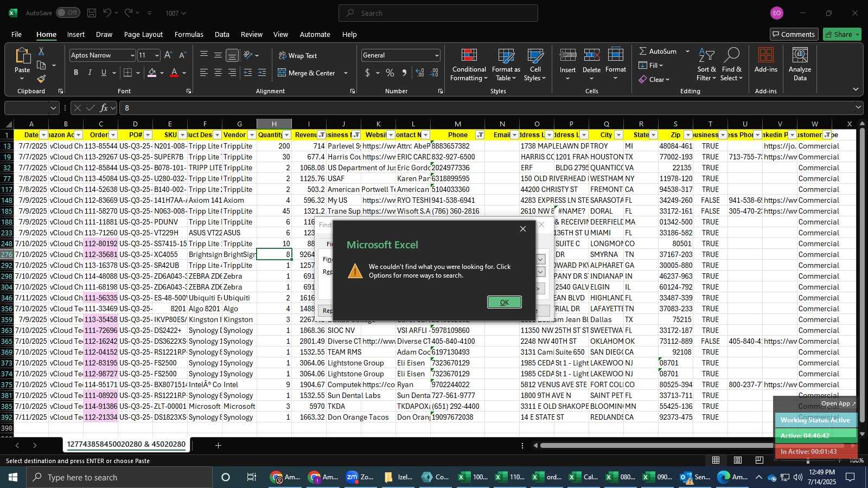
Task: Click Increase Decimal icon
Action: [420, 73]
